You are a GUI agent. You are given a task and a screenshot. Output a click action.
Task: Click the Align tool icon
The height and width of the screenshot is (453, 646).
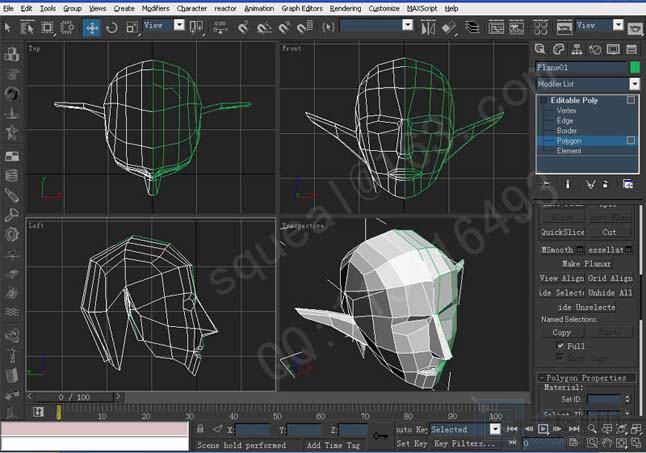tap(449, 28)
